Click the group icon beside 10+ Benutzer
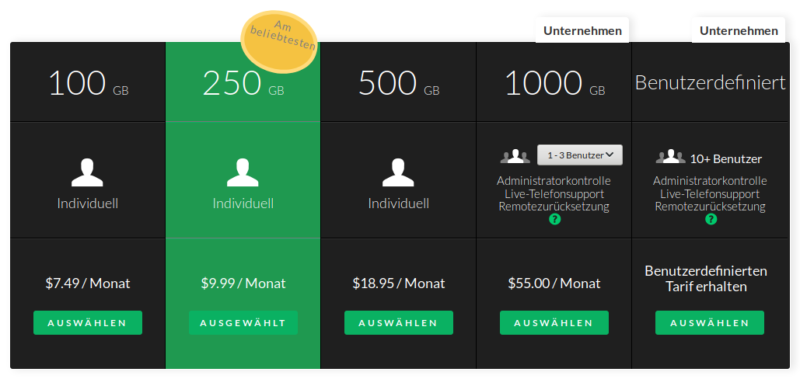800x379 pixels. point(670,156)
